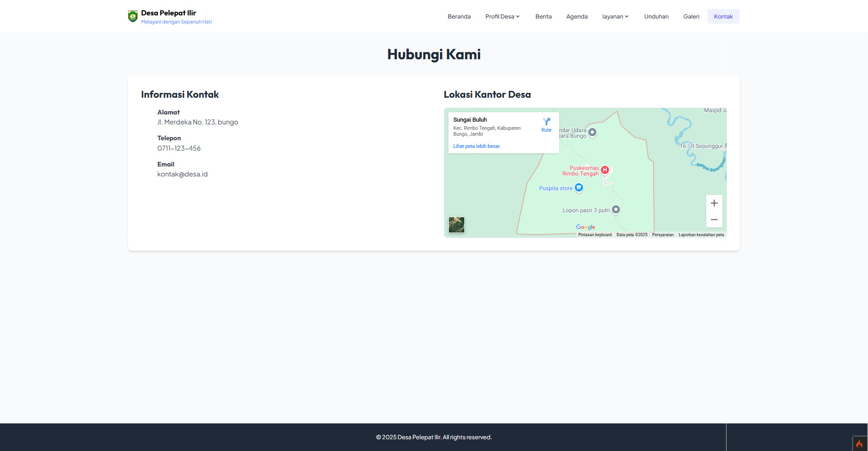Open the Pintasan keyboard map option
Image resolution: width=868 pixels, height=451 pixels.
click(x=594, y=235)
